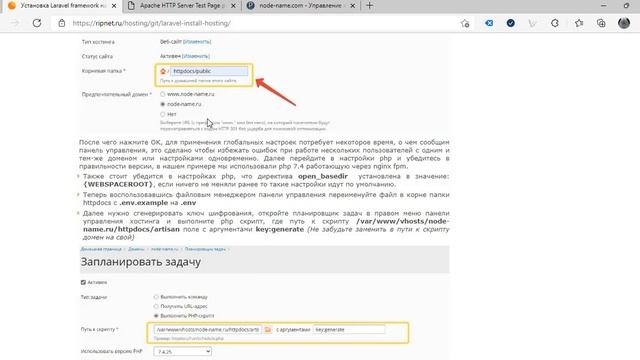Click the key:generate arguments field
The width and height of the screenshot is (640, 360).
click(x=349, y=329)
